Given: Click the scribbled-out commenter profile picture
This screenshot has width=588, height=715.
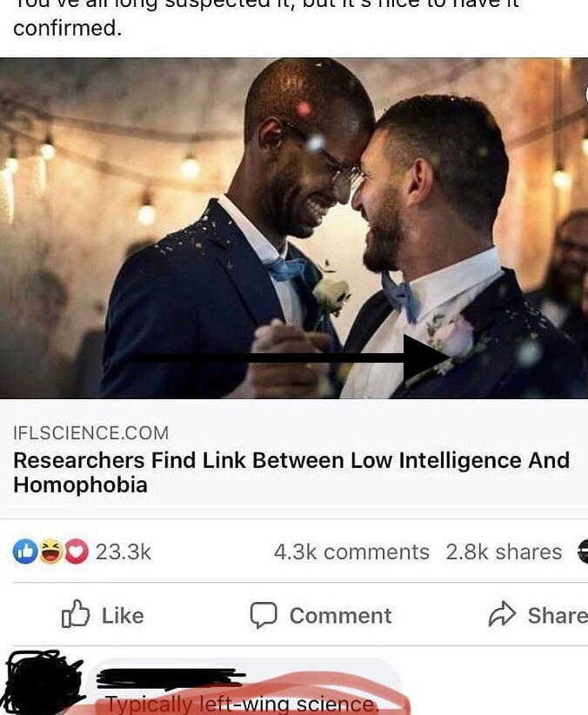Looking at the screenshot, I should 44,682.
